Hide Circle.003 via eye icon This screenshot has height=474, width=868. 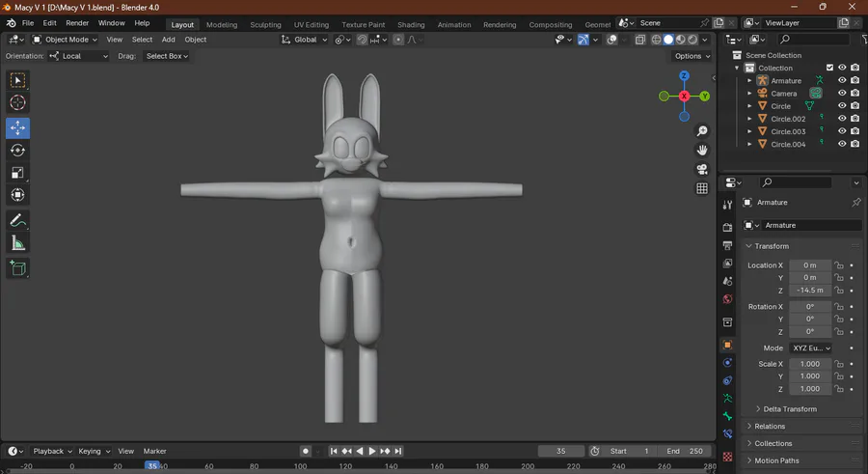pyautogui.click(x=842, y=131)
